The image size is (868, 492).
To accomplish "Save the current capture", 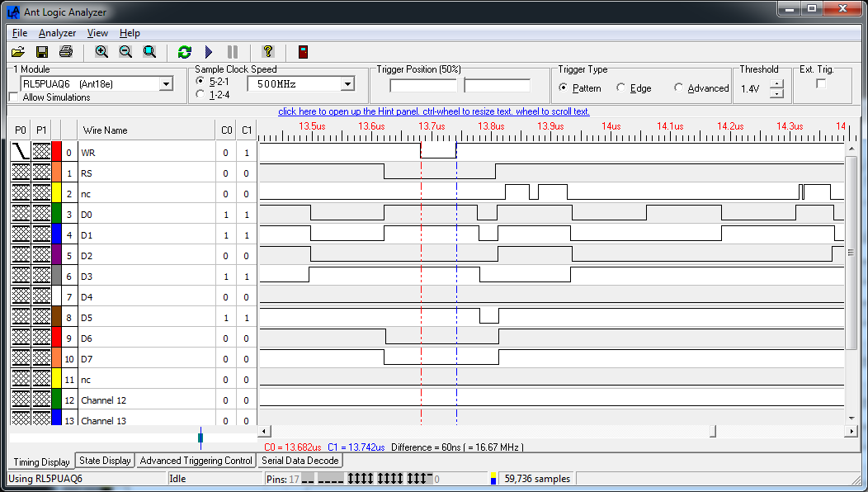I will point(42,51).
